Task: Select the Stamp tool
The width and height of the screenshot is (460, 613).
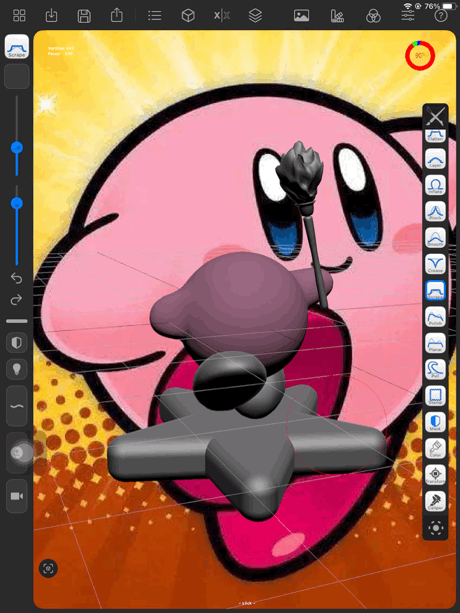Action: coord(435,396)
